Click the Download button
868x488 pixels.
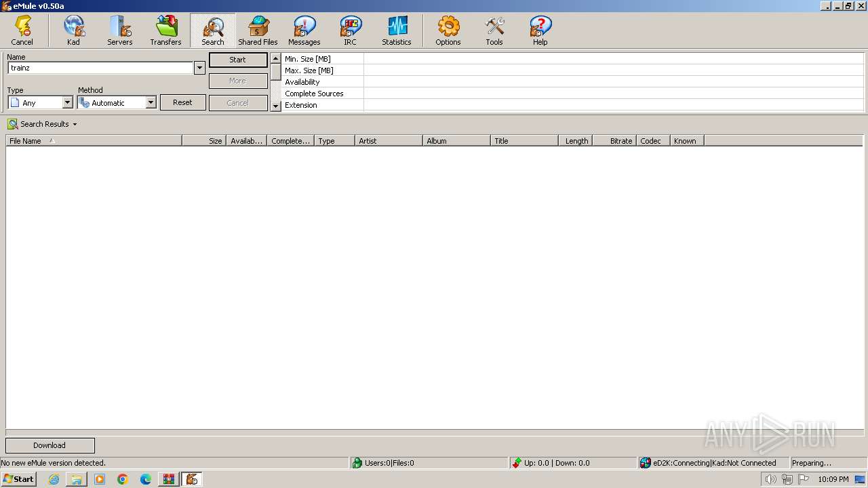tap(50, 445)
